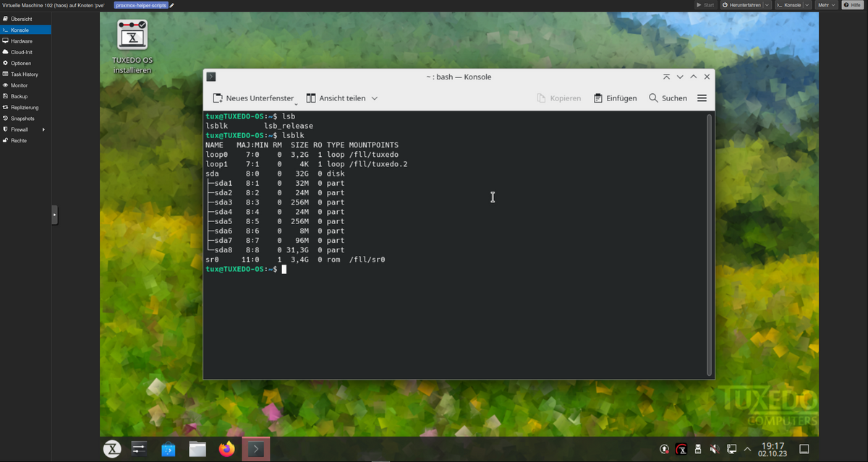
Task: Open the Discover software store taskbar icon
Action: (x=169, y=449)
